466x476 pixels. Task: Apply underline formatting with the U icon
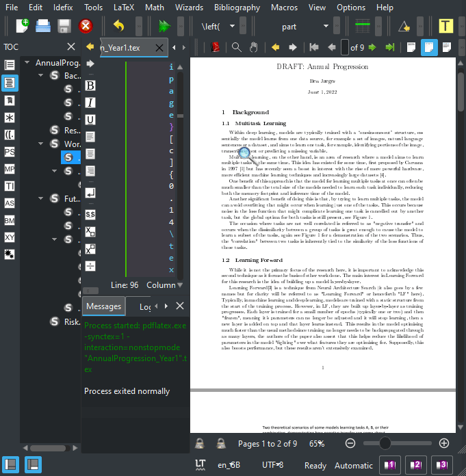(x=90, y=120)
